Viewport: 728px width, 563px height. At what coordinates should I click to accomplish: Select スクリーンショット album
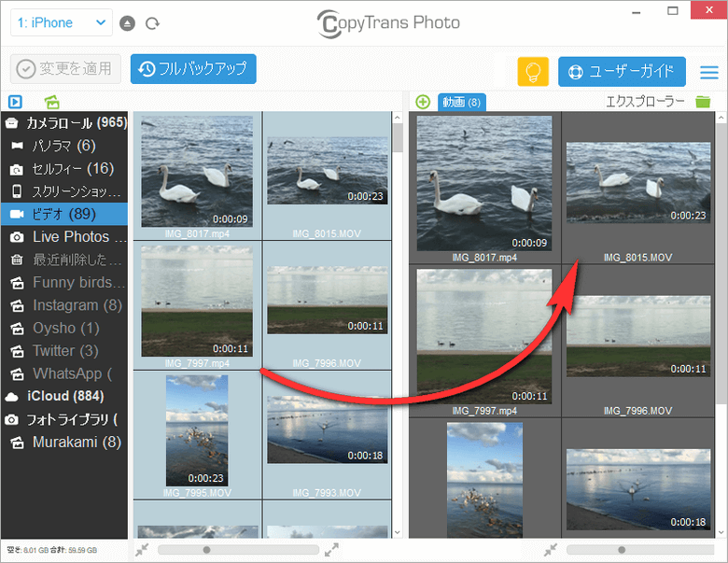(x=64, y=190)
